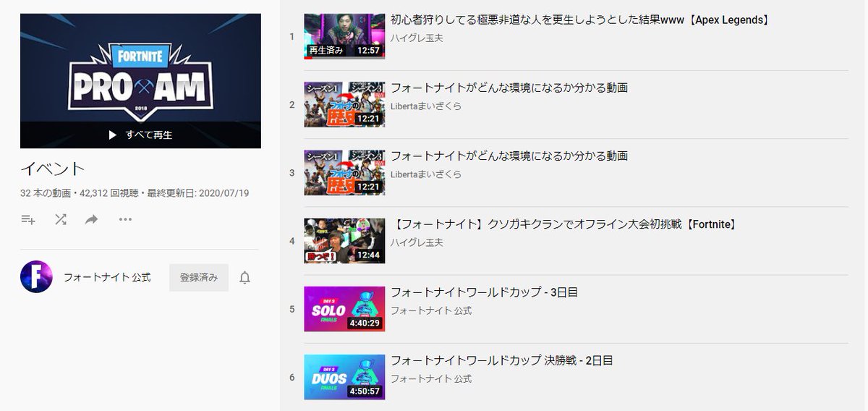Open the クソガキクラン offline tournament thumbnail
Screen dimensions: 868x411
coord(344,240)
